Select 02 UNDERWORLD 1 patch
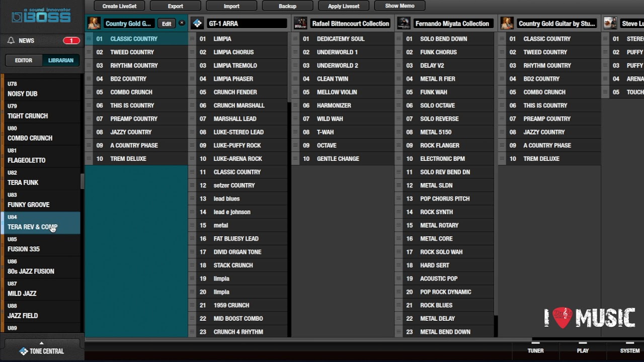 (x=342, y=52)
